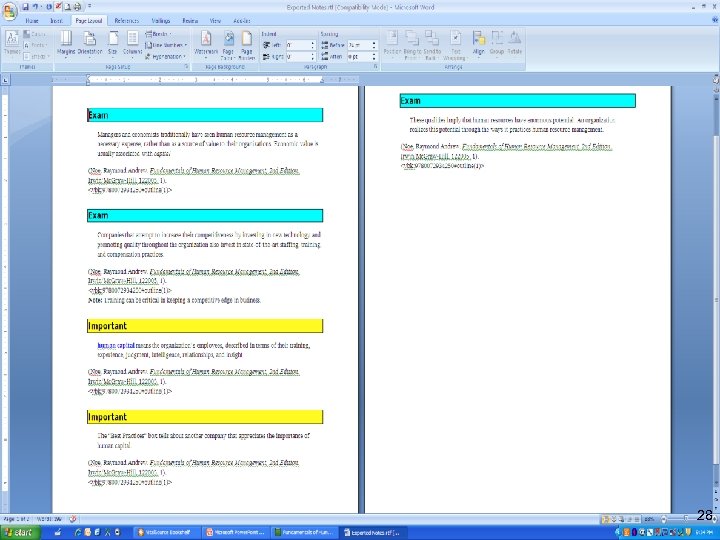Expand the Page Setup dialog launcher
Image resolution: width=720 pixels, height=540 pixels.
pos(186,67)
